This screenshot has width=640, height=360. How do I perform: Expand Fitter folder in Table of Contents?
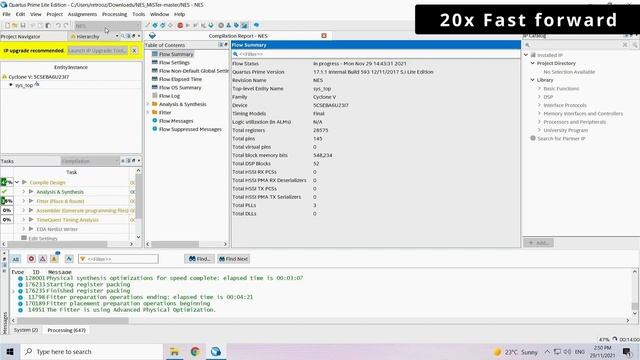[148, 112]
